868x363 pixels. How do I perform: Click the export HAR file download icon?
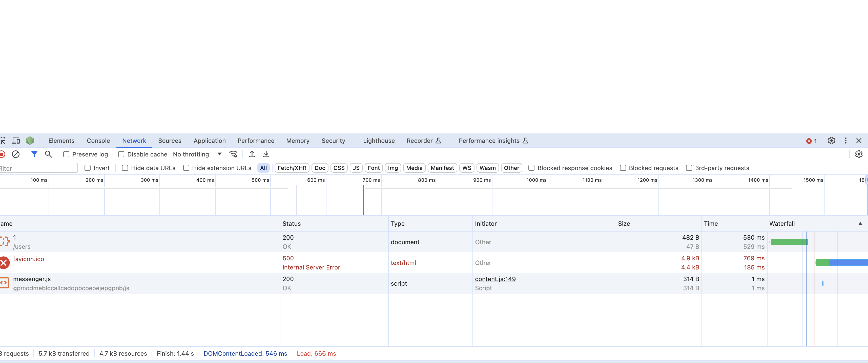(266, 154)
